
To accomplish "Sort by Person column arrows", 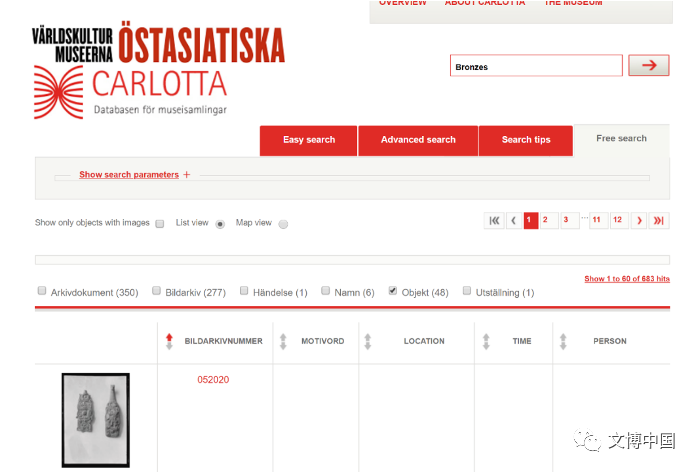I will point(563,342).
